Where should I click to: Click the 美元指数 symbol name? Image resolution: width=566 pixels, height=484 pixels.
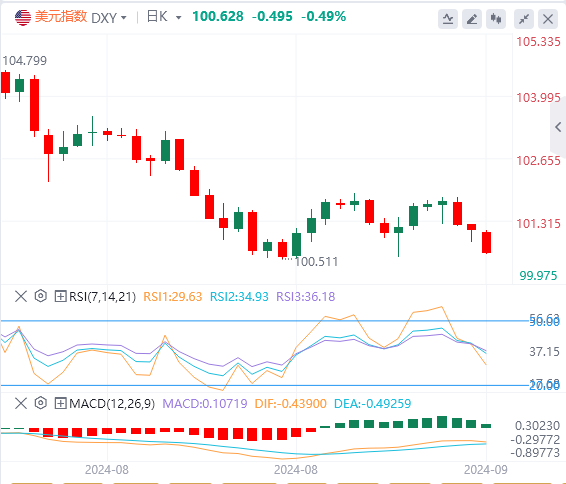coord(61,17)
